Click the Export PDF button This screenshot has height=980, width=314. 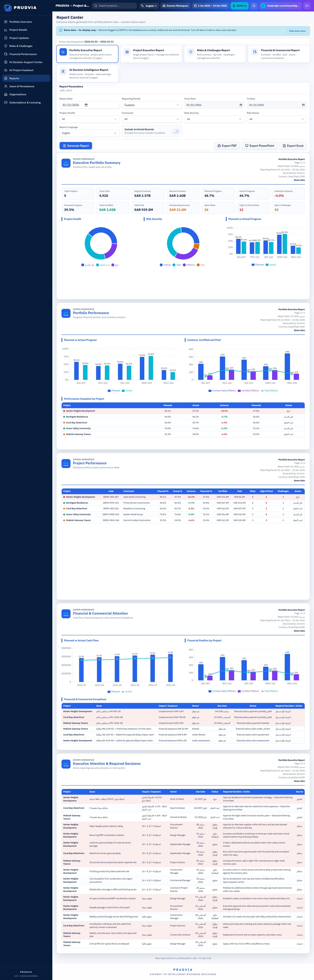(227, 146)
